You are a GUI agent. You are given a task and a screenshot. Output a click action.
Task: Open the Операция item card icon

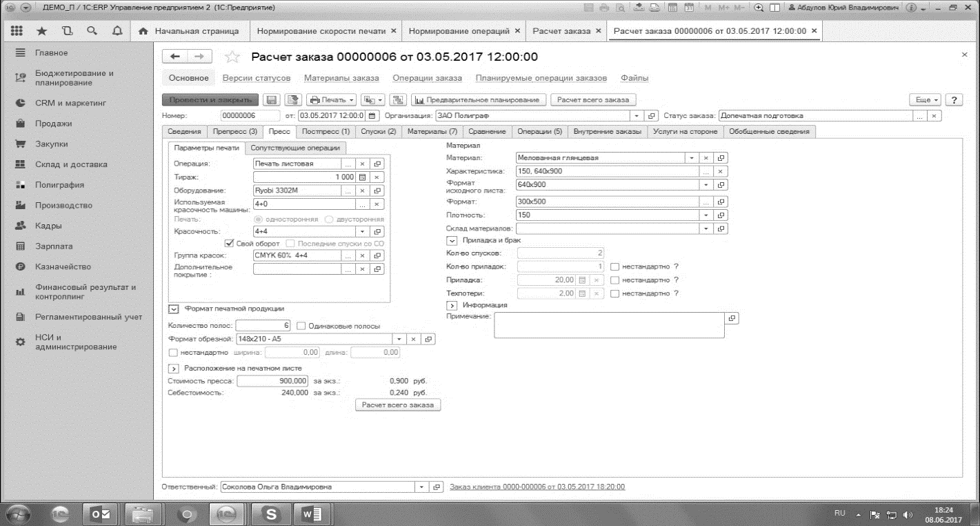pyautogui.click(x=377, y=164)
